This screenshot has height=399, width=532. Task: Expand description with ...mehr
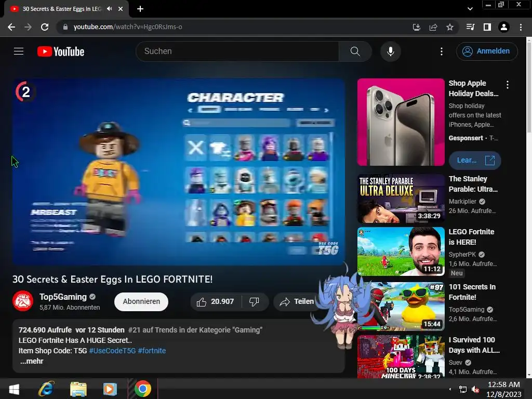pos(32,361)
